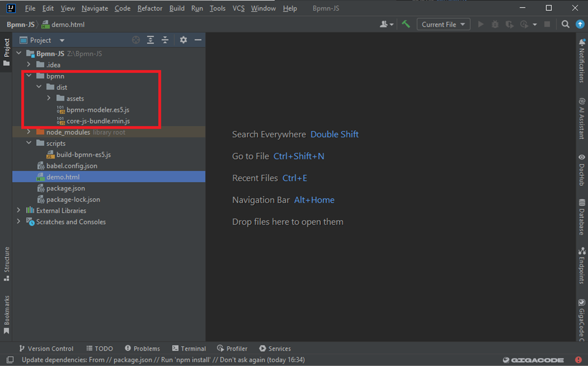The width and height of the screenshot is (588, 366).
Task: Expand the assets folder
Action: point(49,99)
